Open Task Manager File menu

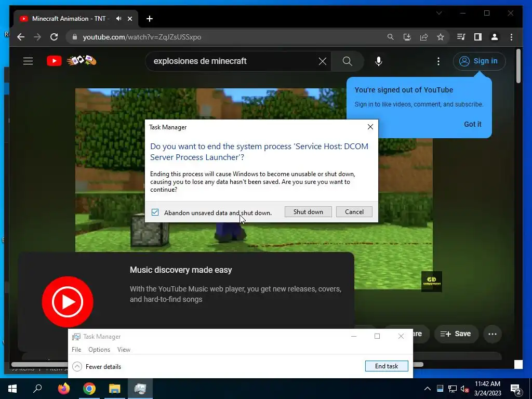click(x=76, y=350)
